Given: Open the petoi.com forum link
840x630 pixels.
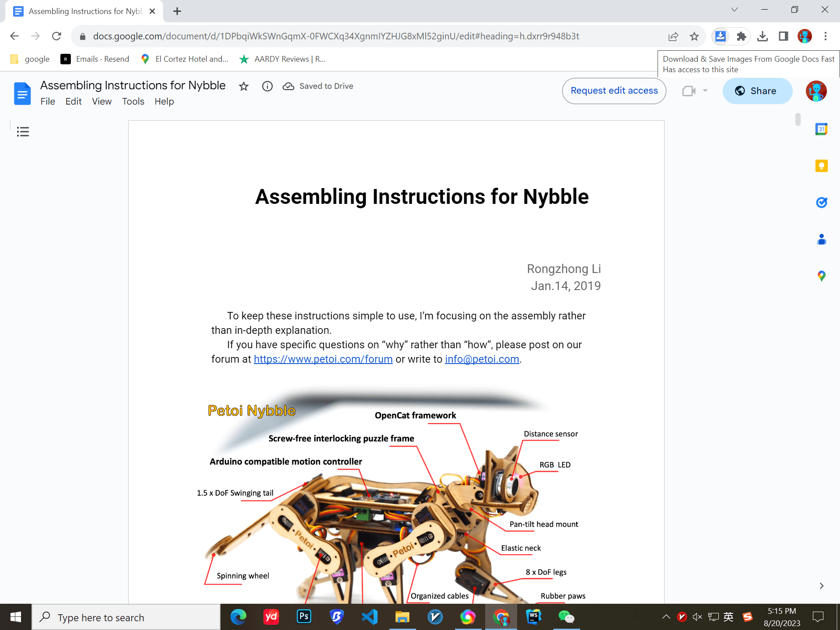Looking at the screenshot, I should click(x=323, y=359).
